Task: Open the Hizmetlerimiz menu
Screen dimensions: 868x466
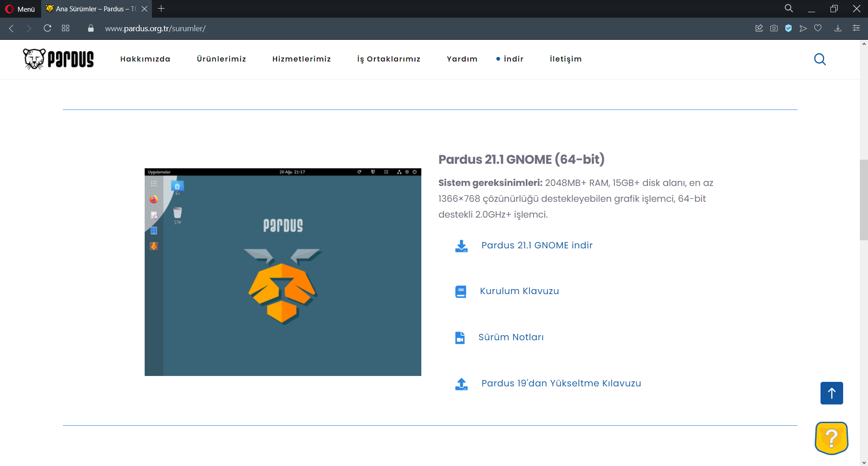Action: pyautogui.click(x=302, y=59)
